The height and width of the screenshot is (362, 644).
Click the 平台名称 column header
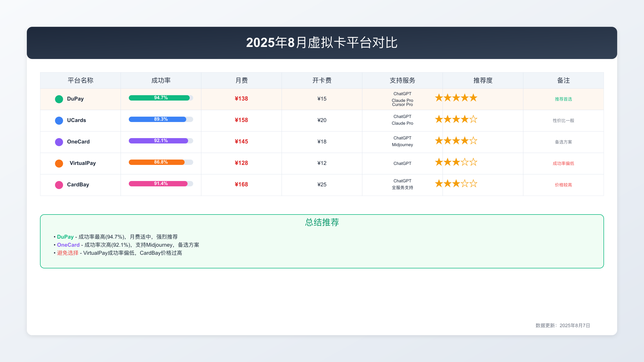tap(80, 80)
